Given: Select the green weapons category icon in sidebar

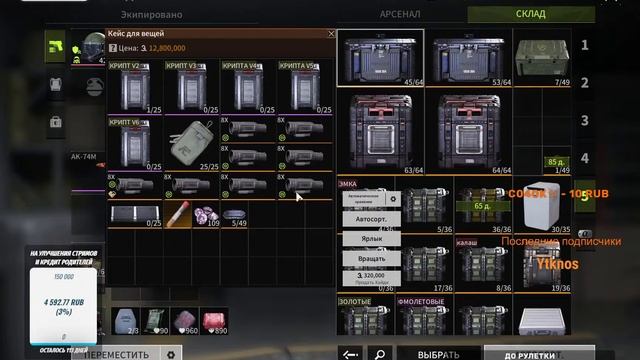Looking at the screenshot, I should [x=55, y=46].
